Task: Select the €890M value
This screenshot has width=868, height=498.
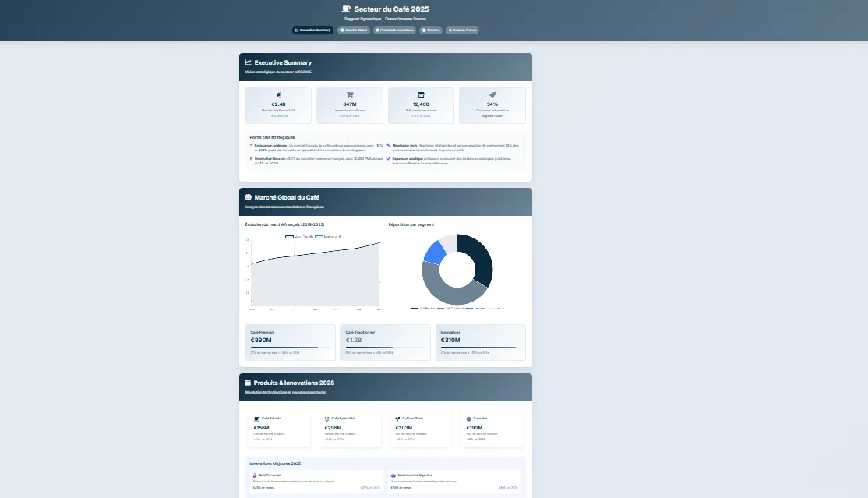Action: tap(261, 340)
